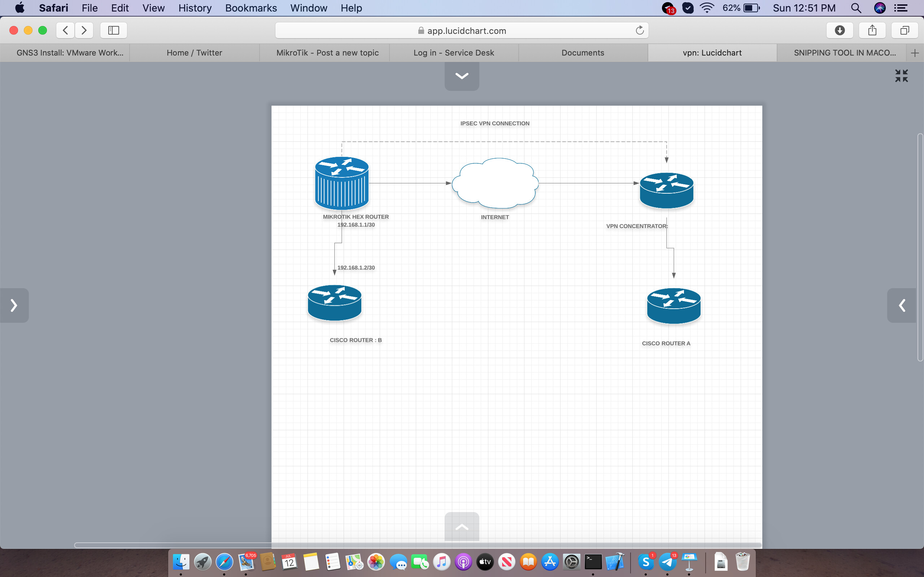Open the Bookmarks menu
924x577 pixels.
click(x=250, y=8)
